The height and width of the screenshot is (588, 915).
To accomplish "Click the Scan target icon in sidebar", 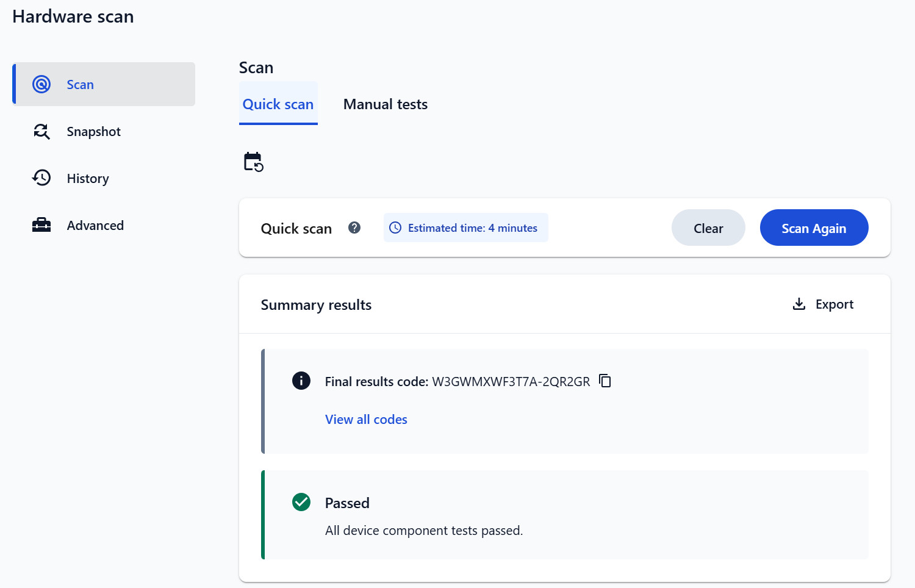I will (x=41, y=84).
